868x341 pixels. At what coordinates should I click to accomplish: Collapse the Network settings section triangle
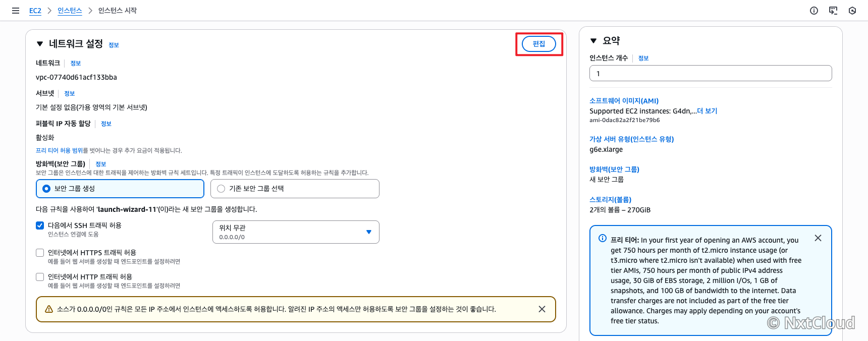click(x=40, y=44)
